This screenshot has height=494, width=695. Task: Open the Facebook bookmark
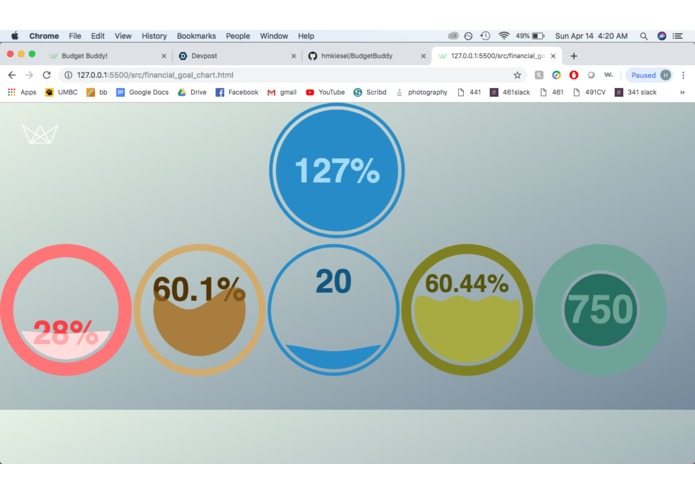[237, 92]
